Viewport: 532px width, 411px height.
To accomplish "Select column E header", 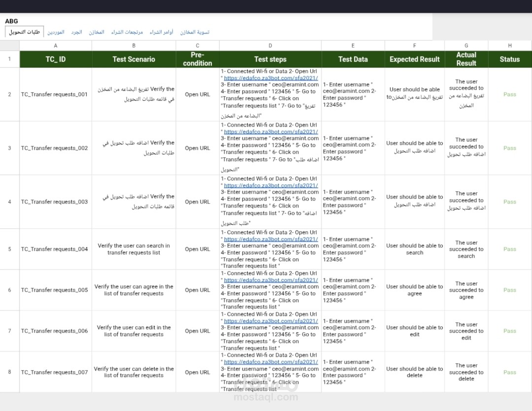I will point(353,45).
